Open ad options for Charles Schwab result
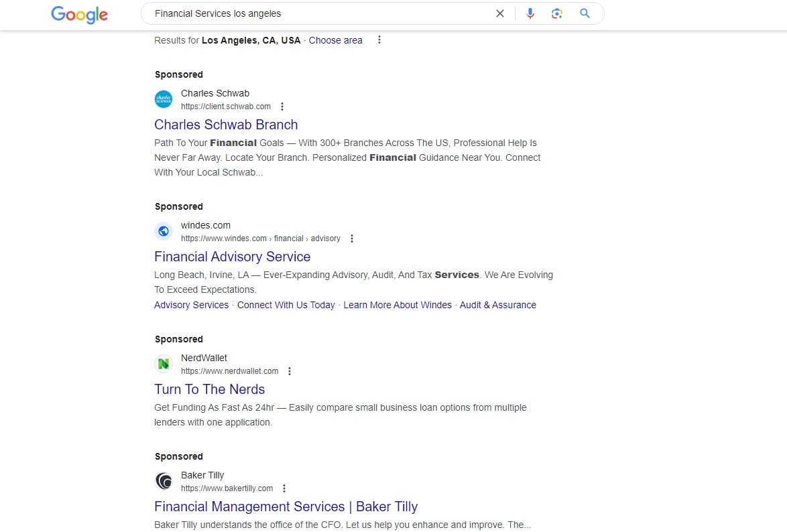 point(282,106)
